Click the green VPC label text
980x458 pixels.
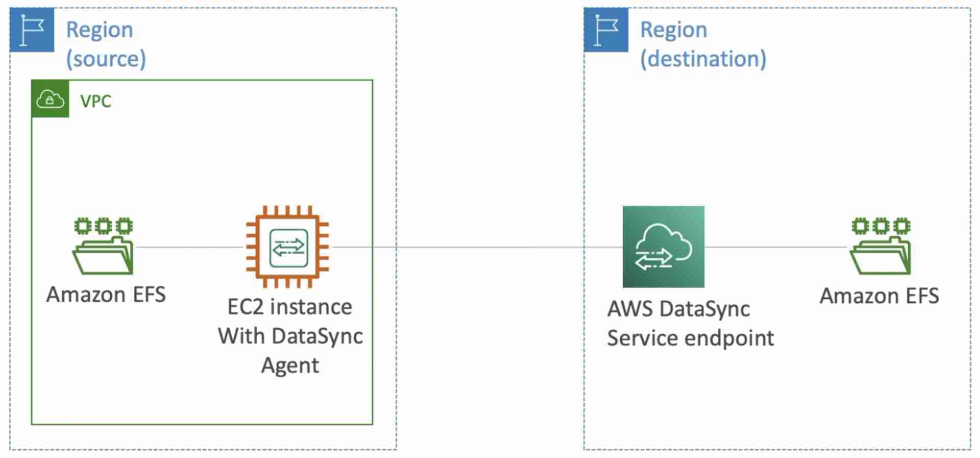[95, 101]
